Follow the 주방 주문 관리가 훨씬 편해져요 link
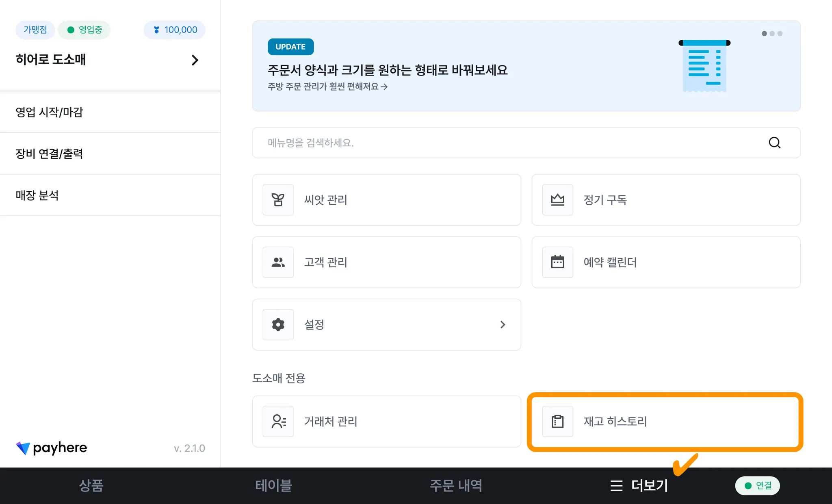This screenshot has height=504, width=832. [x=327, y=87]
